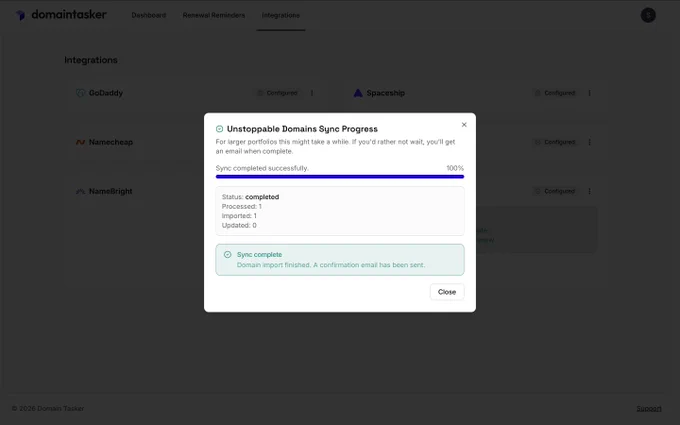Click the sync progress bar
Screen dimensions: 680x425
(340, 177)
